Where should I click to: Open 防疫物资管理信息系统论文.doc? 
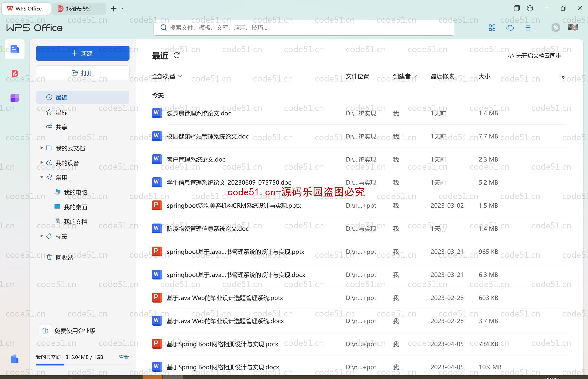click(207, 229)
